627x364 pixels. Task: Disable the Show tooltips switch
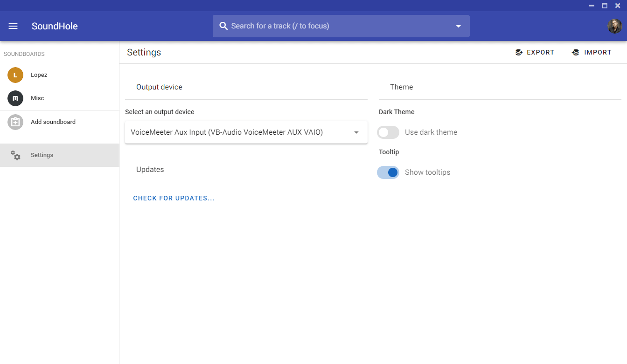coord(388,172)
